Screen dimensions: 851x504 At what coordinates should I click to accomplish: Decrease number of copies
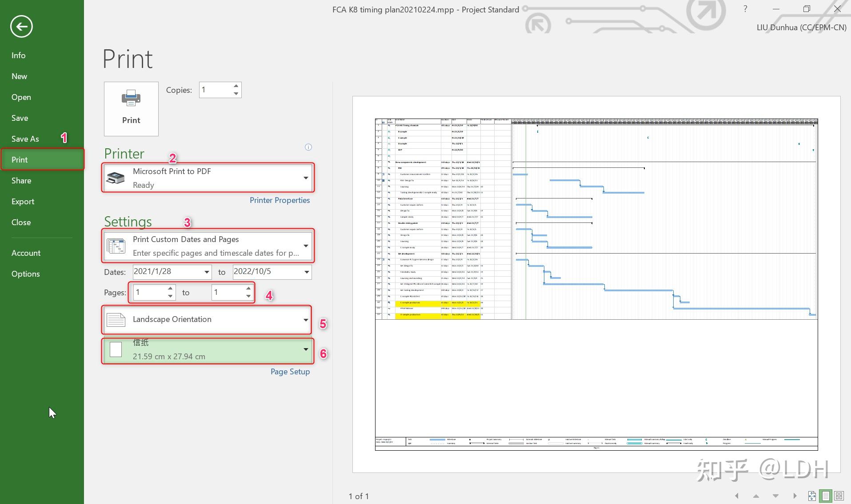pos(236,94)
